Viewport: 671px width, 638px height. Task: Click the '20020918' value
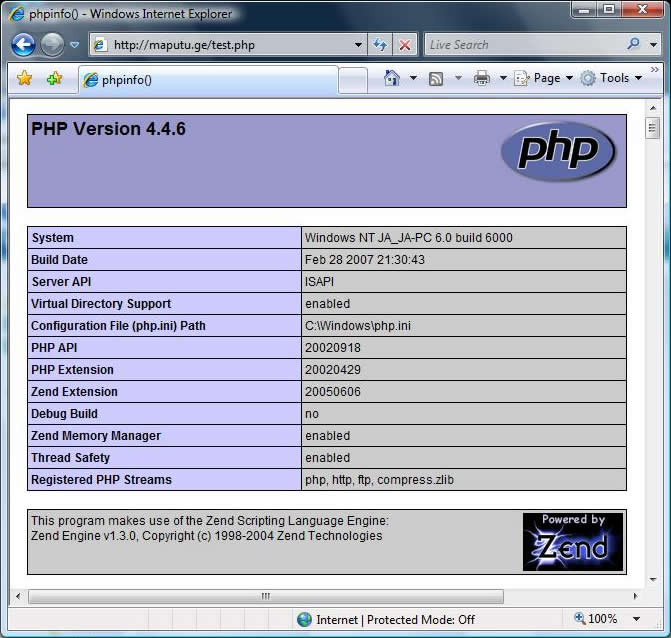(333, 348)
